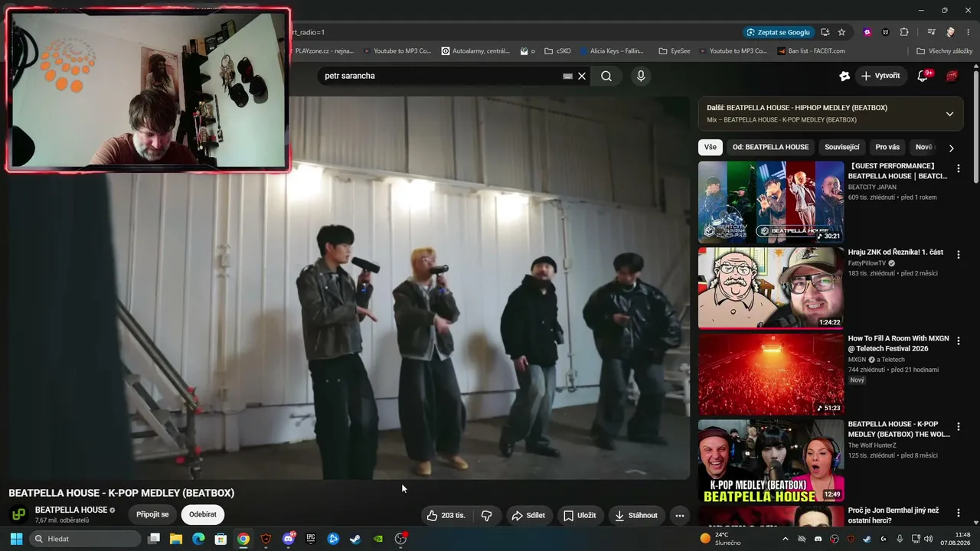Bookmark this page with the star icon

(x=841, y=32)
